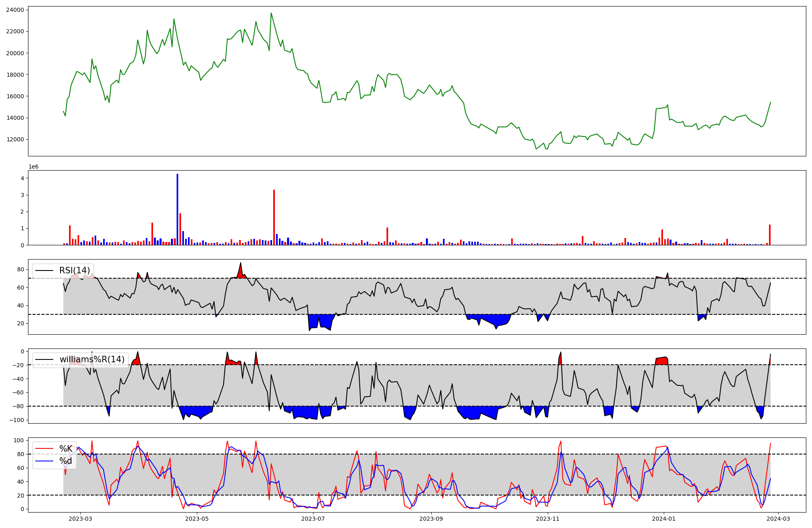Click the 2024-01 x-axis date label
The height and width of the screenshot is (528, 812).
tap(664, 519)
